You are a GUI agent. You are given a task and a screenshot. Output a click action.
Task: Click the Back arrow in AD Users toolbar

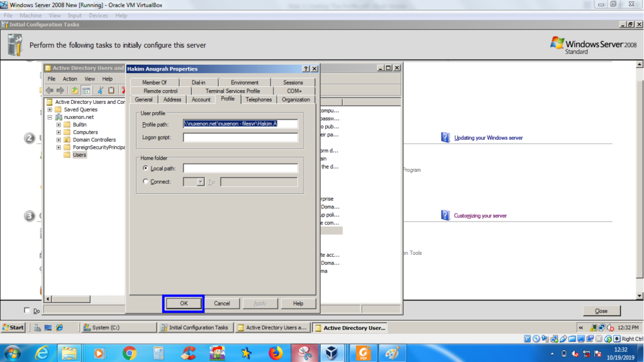point(50,90)
